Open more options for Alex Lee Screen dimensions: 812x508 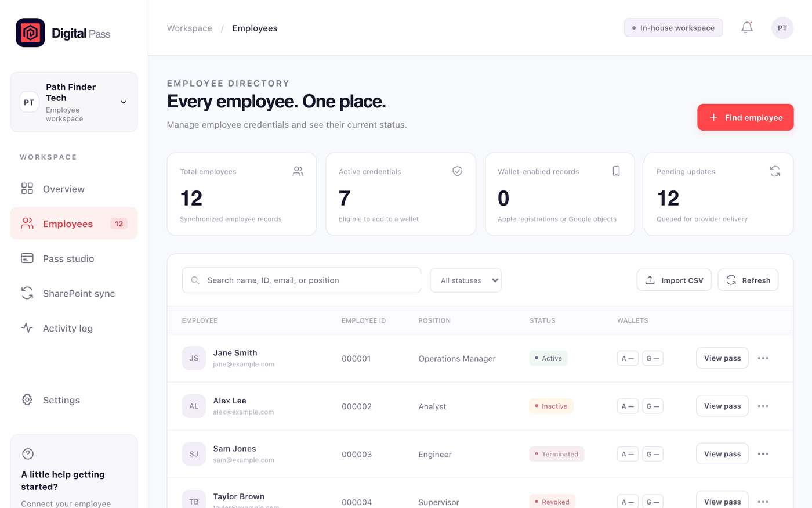[763, 406]
